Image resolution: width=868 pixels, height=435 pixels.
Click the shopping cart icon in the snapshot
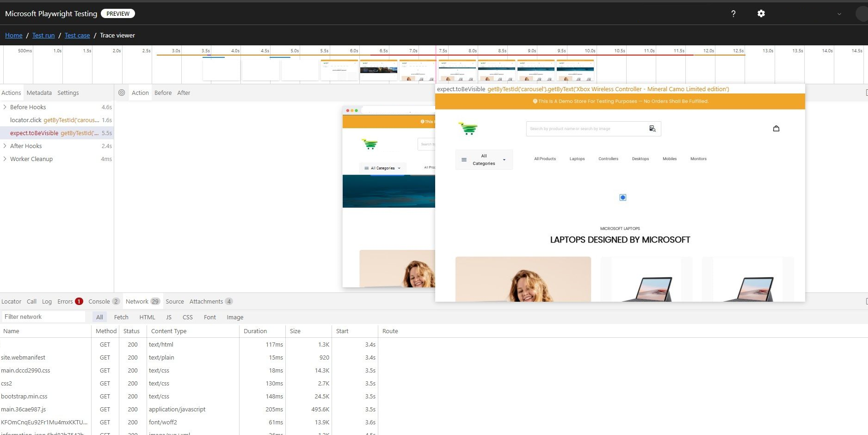click(x=776, y=128)
